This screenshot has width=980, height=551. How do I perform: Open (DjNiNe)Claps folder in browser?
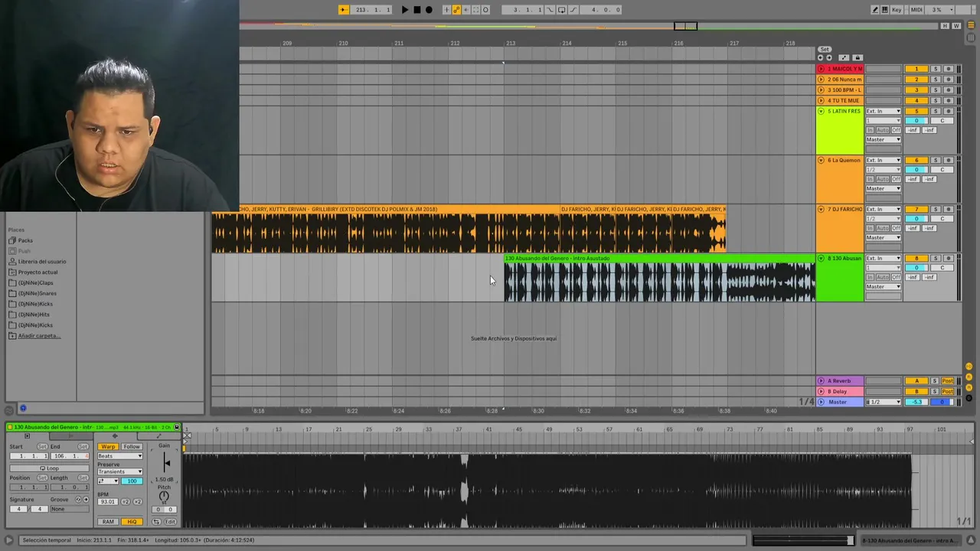pyautogui.click(x=35, y=283)
